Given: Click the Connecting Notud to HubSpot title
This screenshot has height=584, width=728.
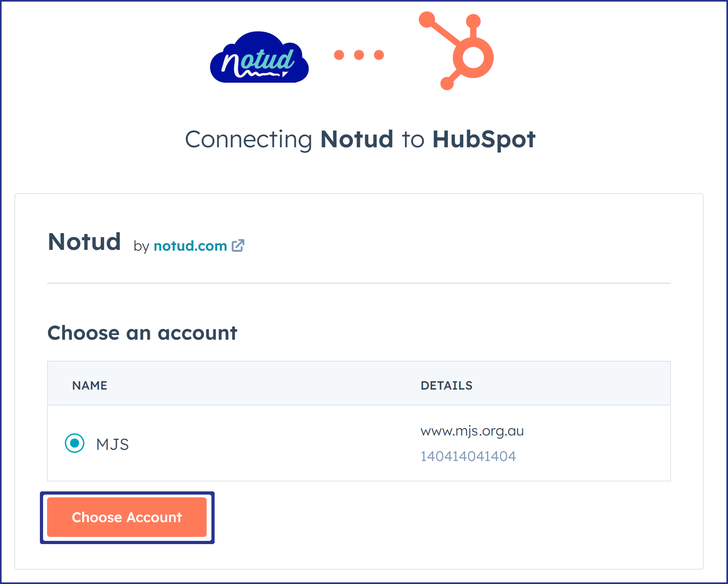Looking at the screenshot, I should 360,139.
